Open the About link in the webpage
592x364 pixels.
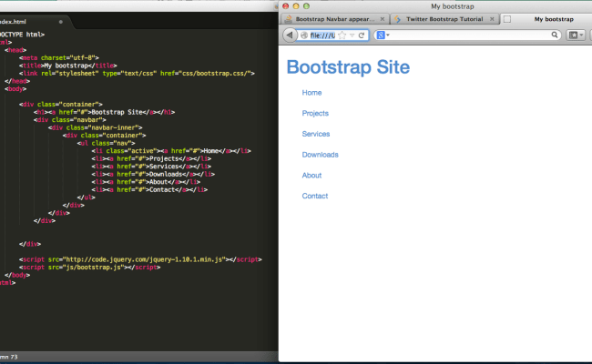[311, 176]
